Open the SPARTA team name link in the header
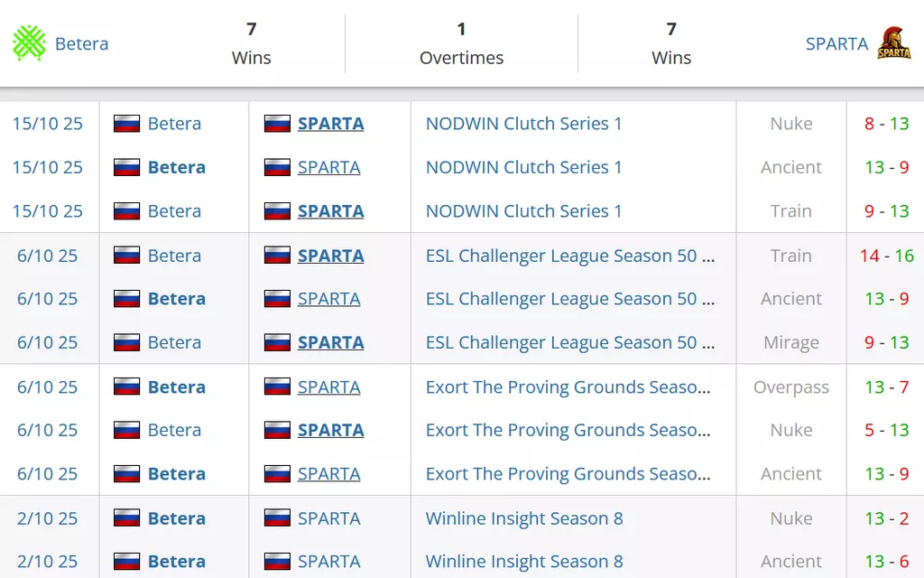The width and height of the screenshot is (924, 578). click(836, 43)
